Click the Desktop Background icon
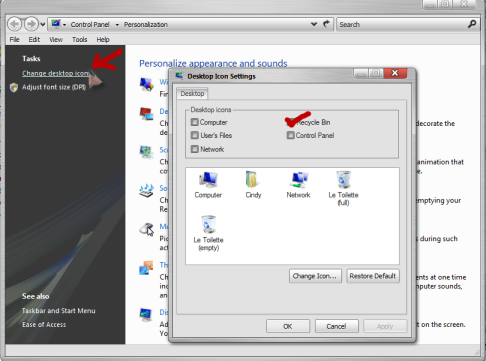This screenshot has width=486, height=361. [x=146, y=114]
